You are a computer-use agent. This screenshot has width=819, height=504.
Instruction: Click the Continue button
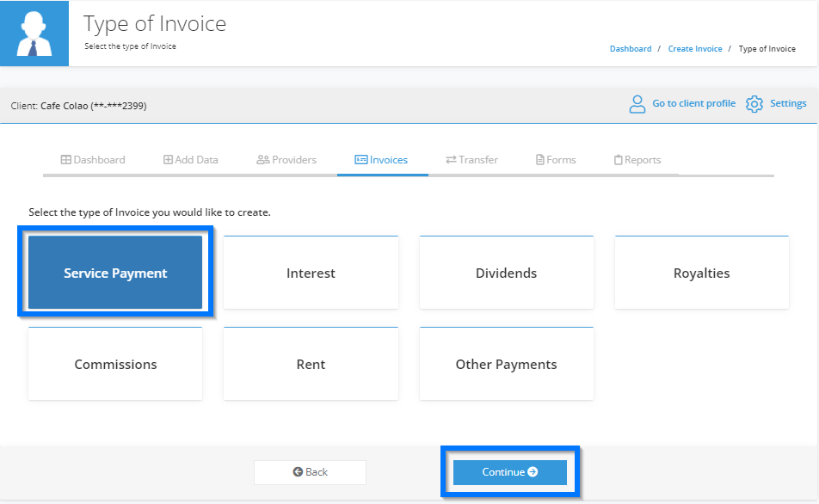pyautogui.click(x=510, y=472)
